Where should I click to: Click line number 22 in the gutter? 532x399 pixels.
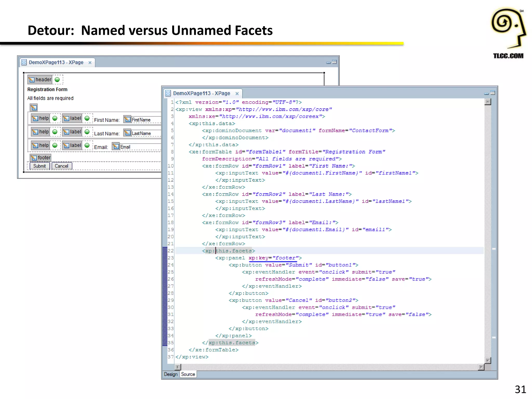[170, 251]
